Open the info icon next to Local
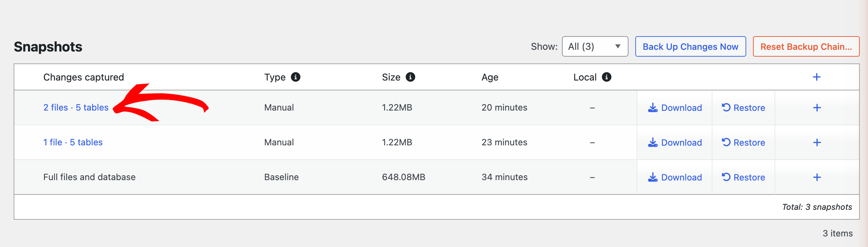 point(606,77)
